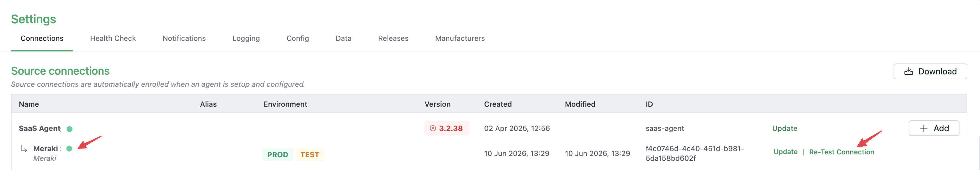Image resolution: width=980 pixels, height=170 pixels.
Task: Click the PROD environment tag
Action: (x=278, y=155)
